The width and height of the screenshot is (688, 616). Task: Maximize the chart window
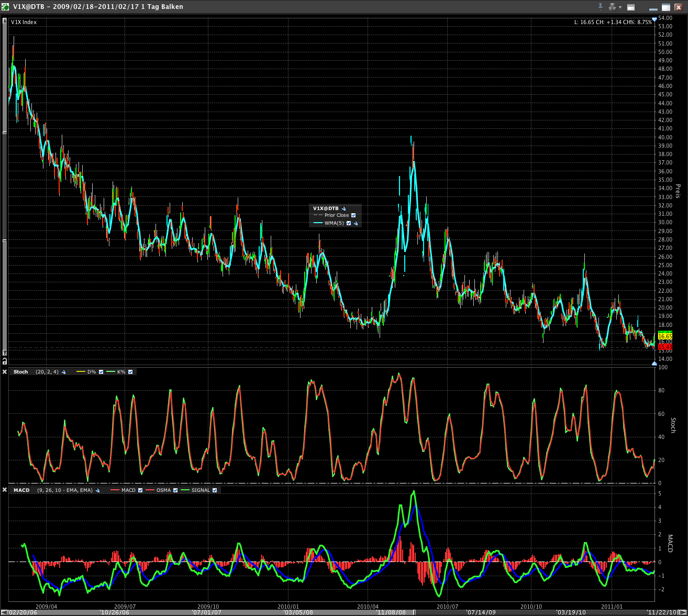click(666, 7)
